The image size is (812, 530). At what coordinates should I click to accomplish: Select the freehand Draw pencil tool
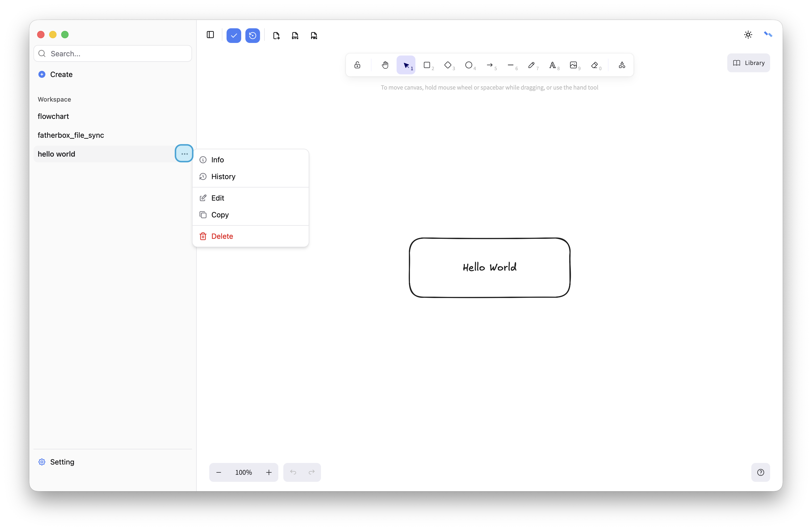point(532,65)
